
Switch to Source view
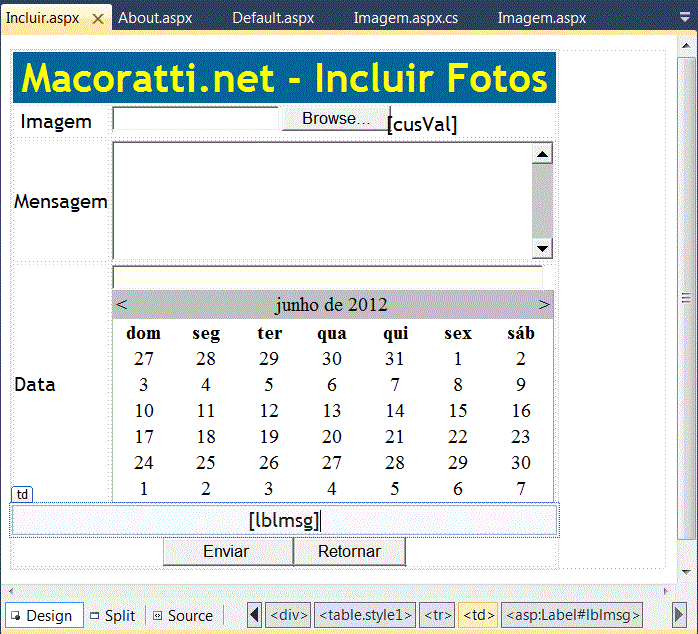point(183,615)
